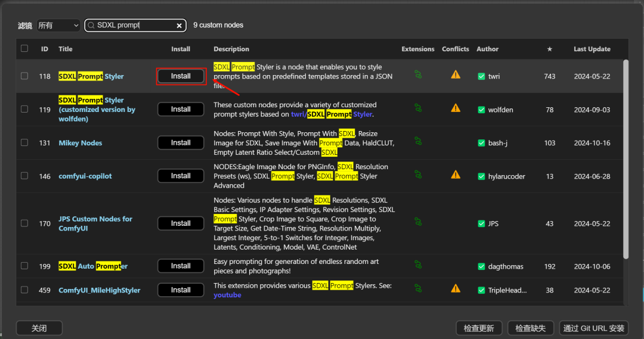644x339 pixels.
Task: Click the 通过 Git URL 安装 button
Action: coord(594,328)
